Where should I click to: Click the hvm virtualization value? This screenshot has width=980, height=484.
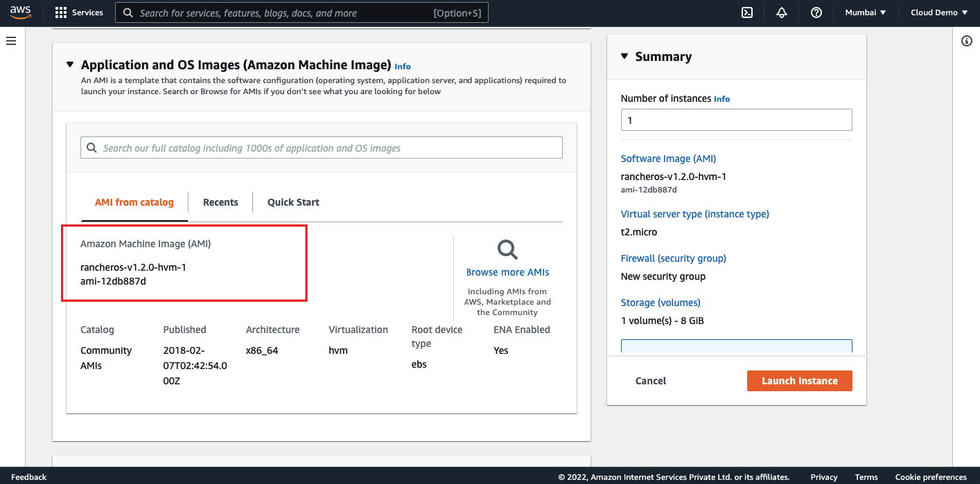coord(338,350)
